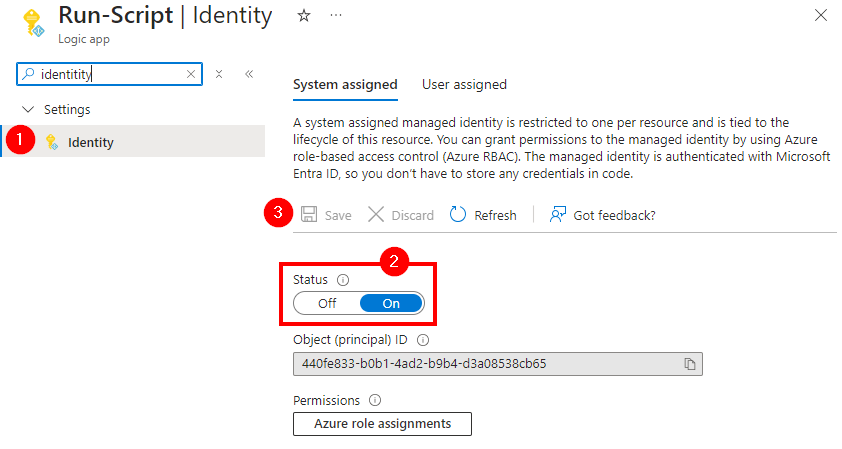The width and height of the screenshot is (842, 449).
Task: Click the Permissions info icon
Action: coord(375,400)
